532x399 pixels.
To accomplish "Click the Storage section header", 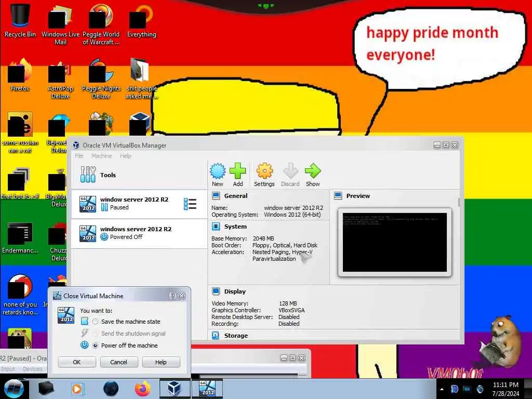I will point(236,336).
